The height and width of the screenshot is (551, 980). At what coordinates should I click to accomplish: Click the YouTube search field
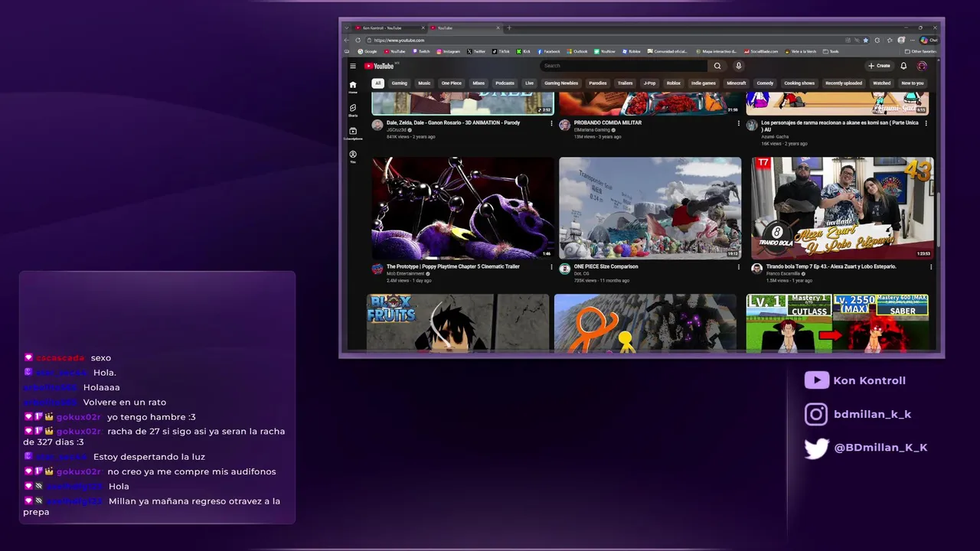[x=624, y=66]
